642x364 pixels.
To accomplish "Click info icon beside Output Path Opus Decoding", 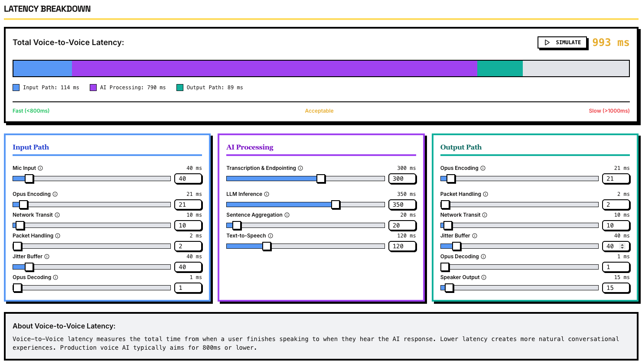I will click(x=483, y=257).
